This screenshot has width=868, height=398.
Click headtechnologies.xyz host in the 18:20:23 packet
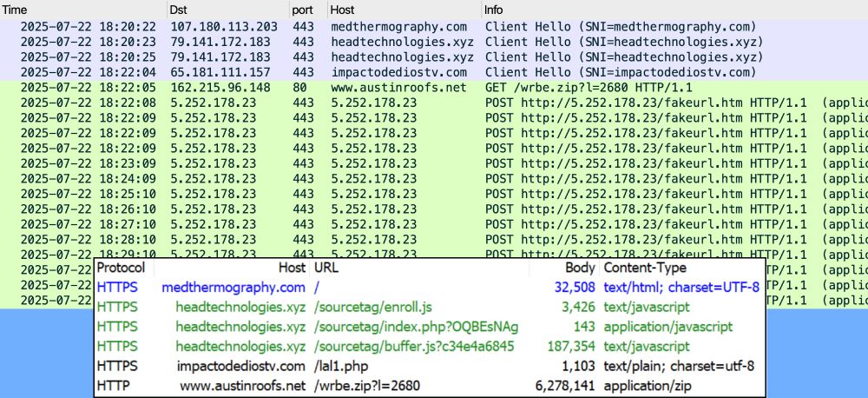(403, 42)
